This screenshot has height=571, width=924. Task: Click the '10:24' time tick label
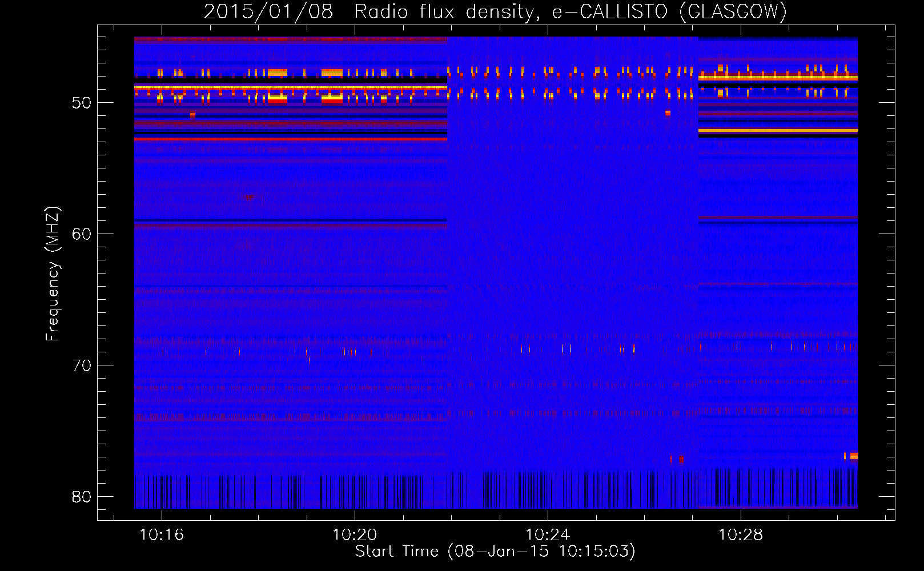pos(548,535)
